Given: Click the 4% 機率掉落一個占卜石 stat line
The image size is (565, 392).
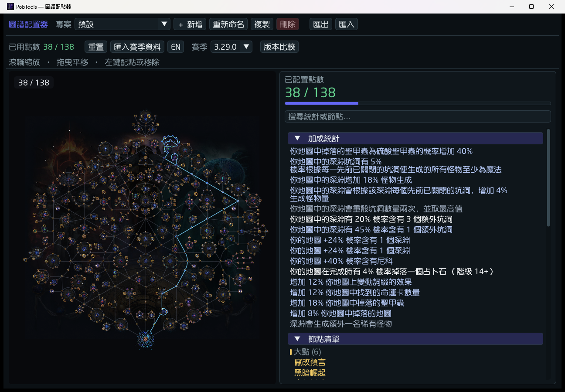Looking at the screenshot, I should (x=392, y=272).
